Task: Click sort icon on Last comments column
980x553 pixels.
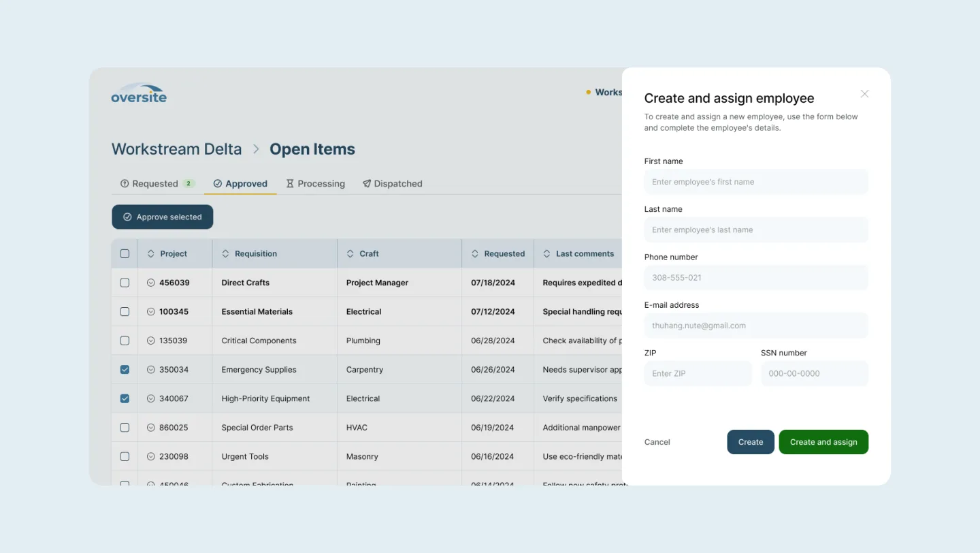Action: [x=546, y=254]
